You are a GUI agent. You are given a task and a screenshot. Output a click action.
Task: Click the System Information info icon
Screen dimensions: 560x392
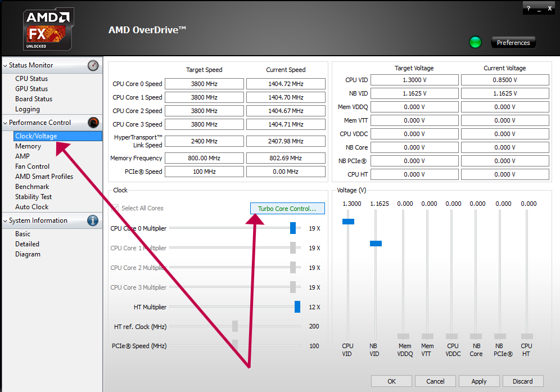click(x=93, y=220)
